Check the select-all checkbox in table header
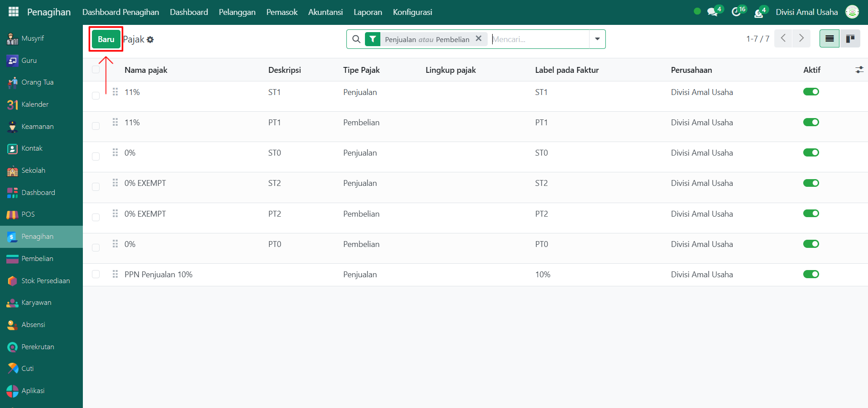The width and height of the screenshot is (868, 408). (96, 70)
